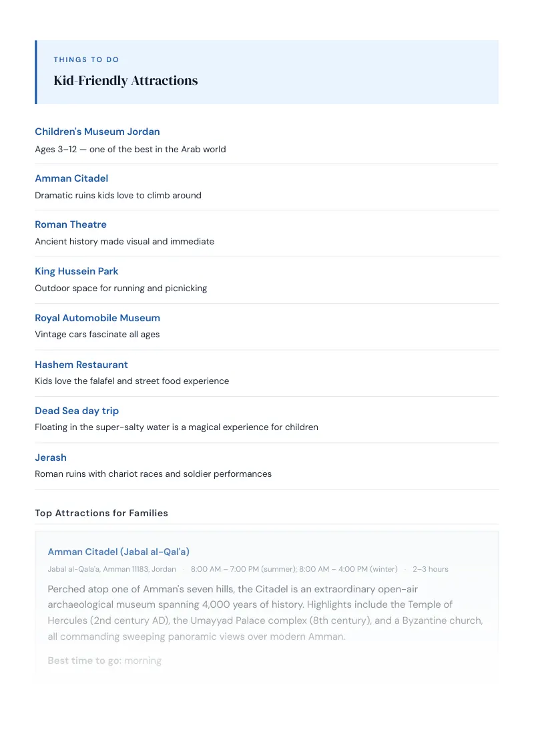Image resolution: width=534 pixels, height=756 pixels.
Task: Click the Amman Citadel attraction heading
Action: click(x=71, y=178)
